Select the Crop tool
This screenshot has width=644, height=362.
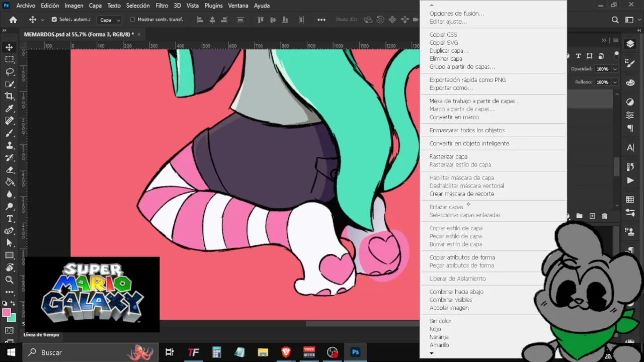[x=9, y=96]
